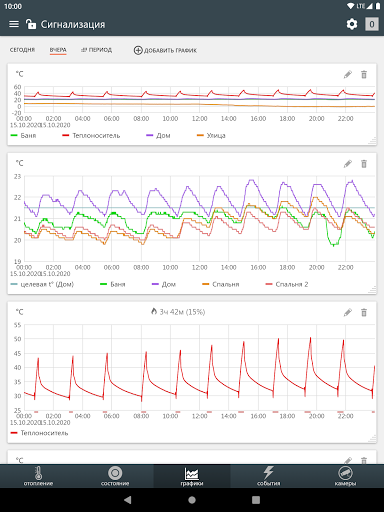Delete the first temperature chart
Image resolution: width=384 pixels, height=512 pixels.
click(364, 74)
